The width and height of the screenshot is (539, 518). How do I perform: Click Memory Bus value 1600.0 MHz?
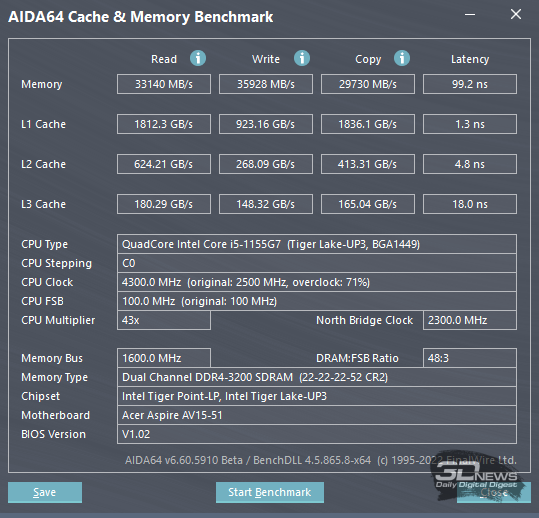[164, 358]
